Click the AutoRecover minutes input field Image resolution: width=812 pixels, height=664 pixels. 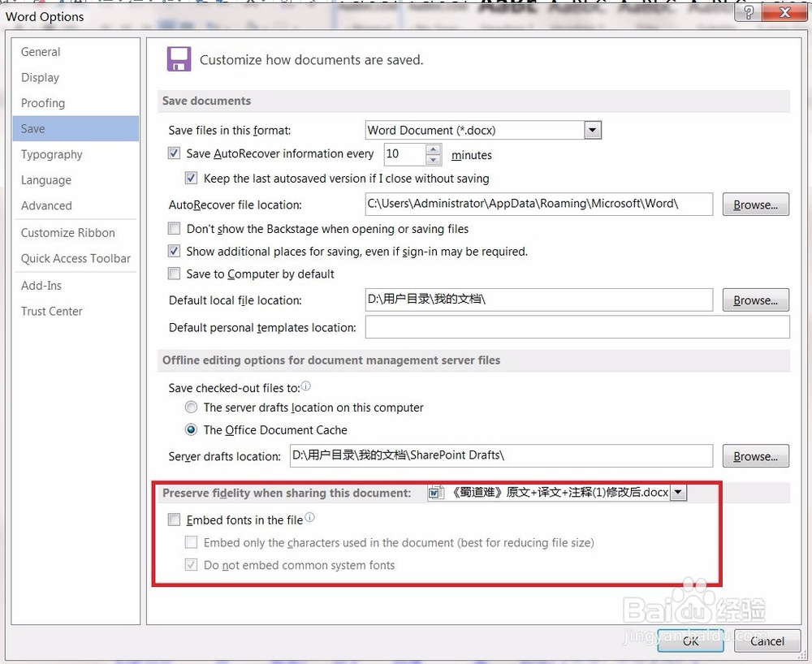coord(405,153)
